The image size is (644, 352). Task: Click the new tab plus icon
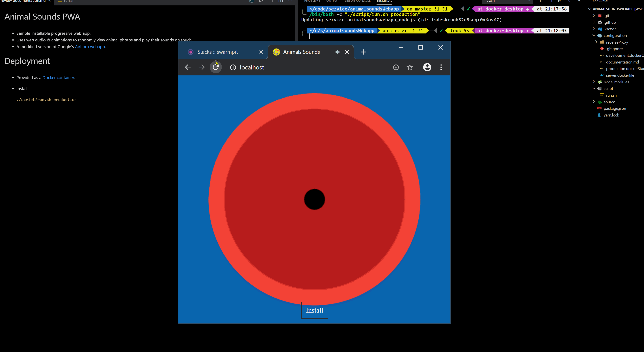364,52
